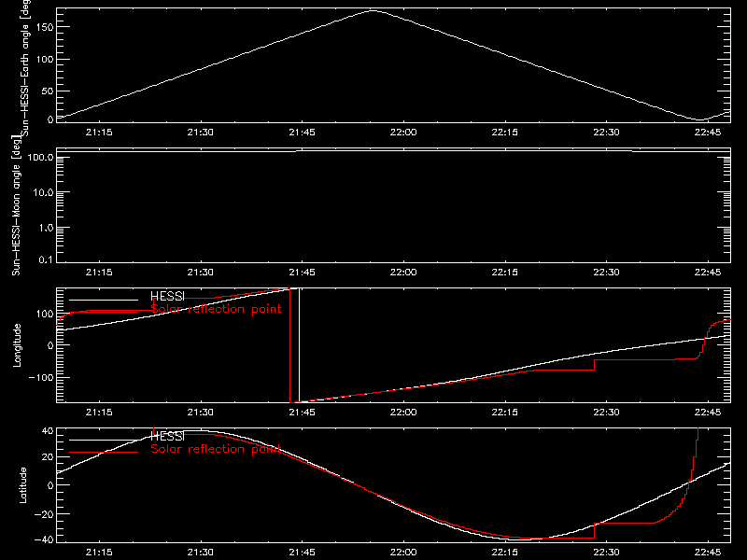Click 21:15 time label under Latitude plot
Image resolution: width=747 pixels, height=560 pixels.
click(99, 553)
